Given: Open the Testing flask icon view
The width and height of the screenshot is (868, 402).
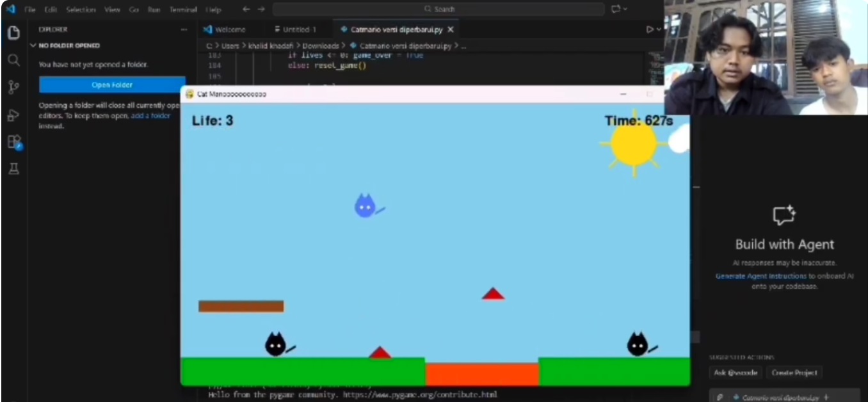Looking at the screenshot, I should (x=13, y=169).
